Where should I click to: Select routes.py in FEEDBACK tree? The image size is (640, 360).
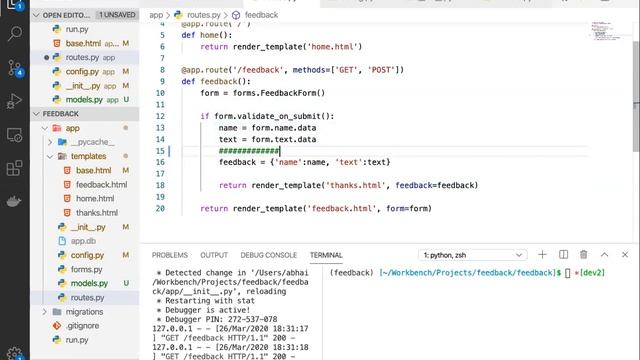point(85,298)
